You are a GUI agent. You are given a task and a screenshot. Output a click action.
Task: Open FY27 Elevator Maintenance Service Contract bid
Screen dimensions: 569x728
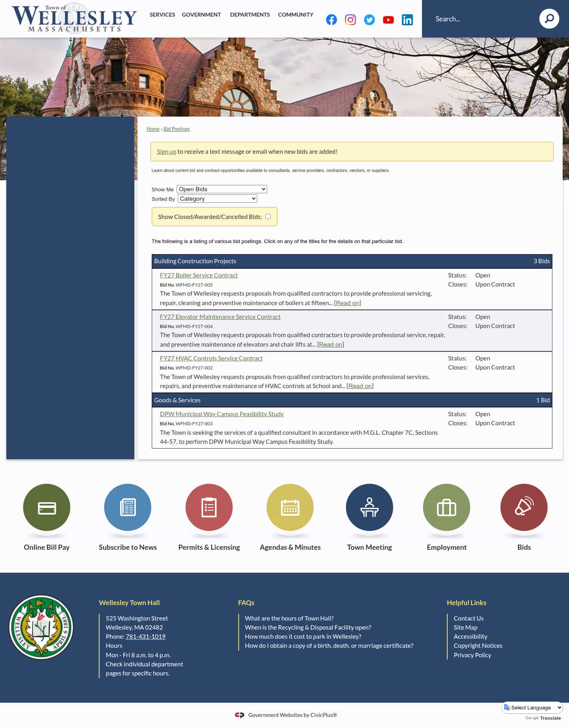pos(220,317)
